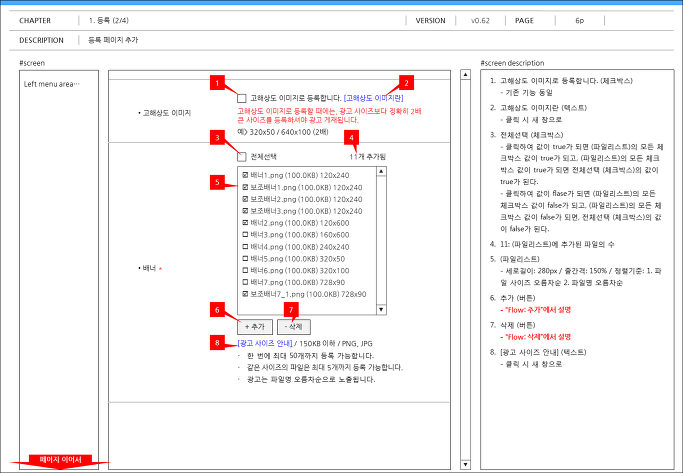Click red annotation marker number 4
The height and width of the screenshot is (473, 683).
(352, 138)
